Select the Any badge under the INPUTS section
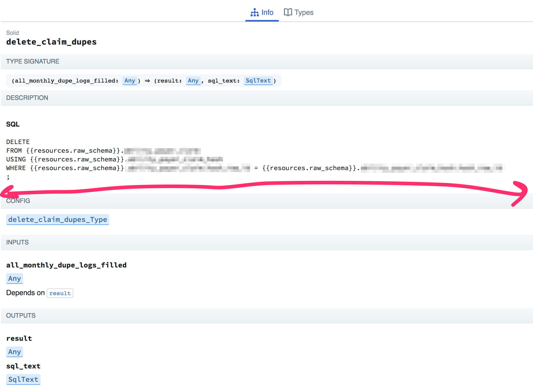 tap(14, 278)
